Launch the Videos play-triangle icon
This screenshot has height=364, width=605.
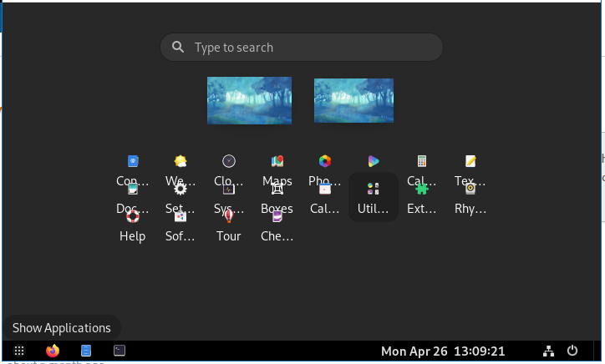373,161
